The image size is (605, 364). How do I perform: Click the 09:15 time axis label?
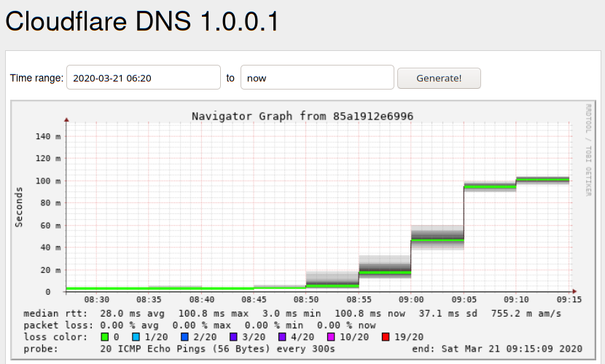pyautogui.click(x=569, y=299)
